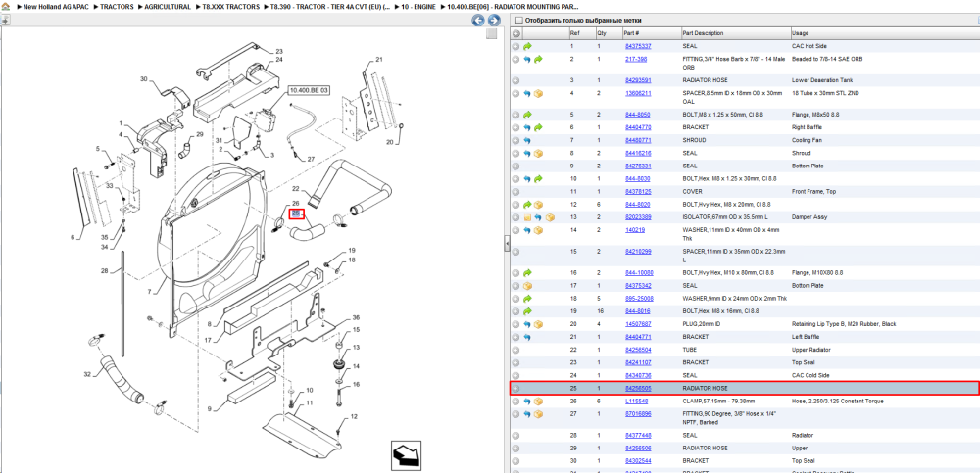Click the blue arrow on ref 27 FITTING row
Viewport: 980px width, 473px height.
point(527,413)
